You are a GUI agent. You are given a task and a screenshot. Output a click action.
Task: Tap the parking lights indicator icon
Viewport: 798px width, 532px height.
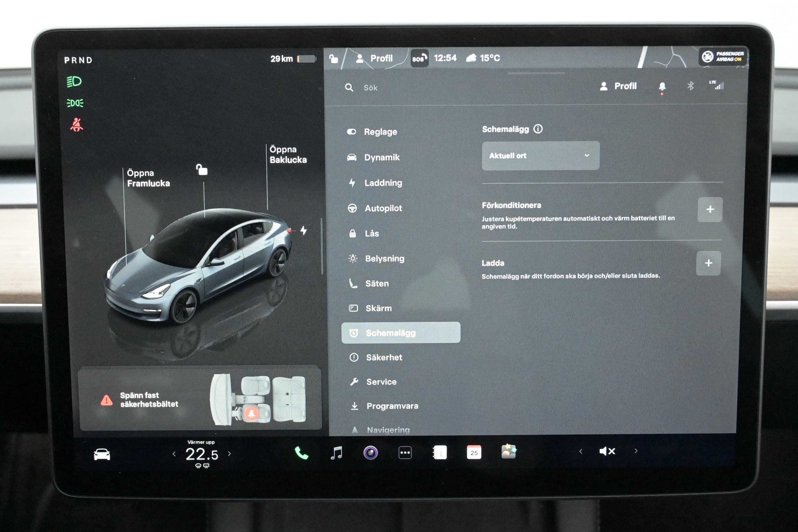point(75,103)
